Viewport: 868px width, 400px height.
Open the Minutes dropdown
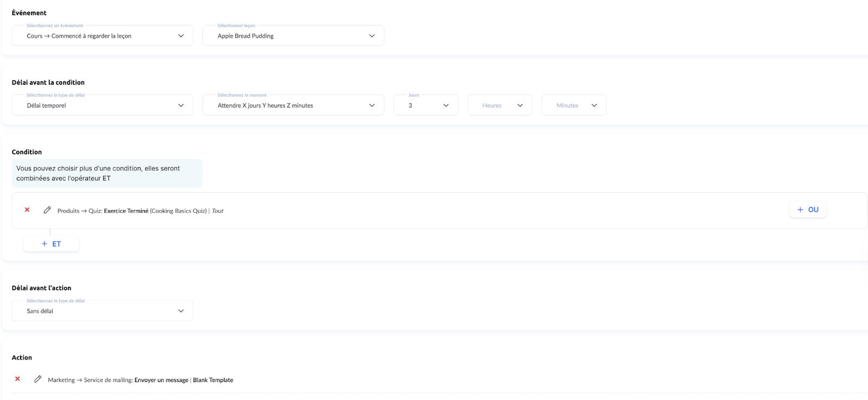point(574,105)
